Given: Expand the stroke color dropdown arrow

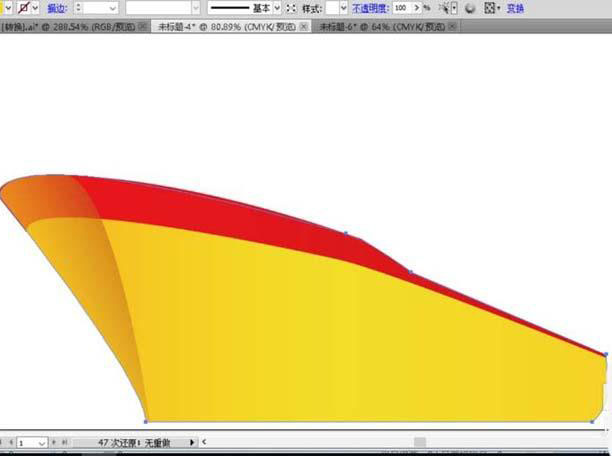Looking at the screenshot, I should point(35,7).
